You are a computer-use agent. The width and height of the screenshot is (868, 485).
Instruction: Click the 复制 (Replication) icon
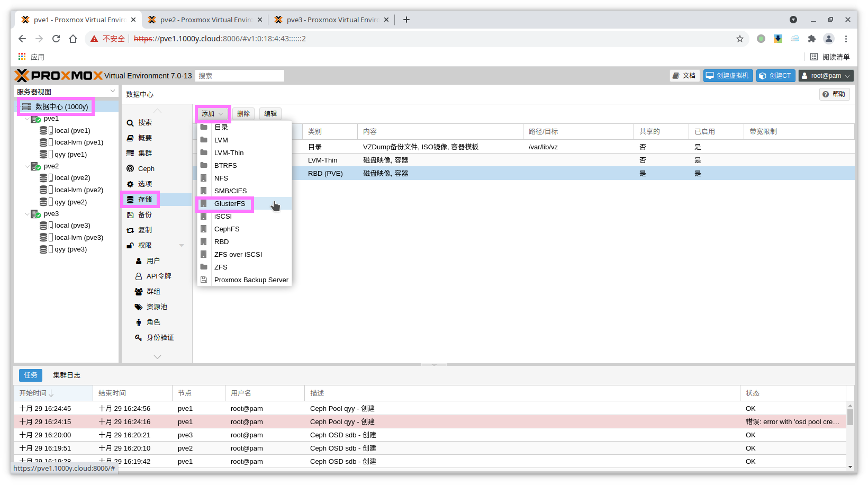coord(130,230)
